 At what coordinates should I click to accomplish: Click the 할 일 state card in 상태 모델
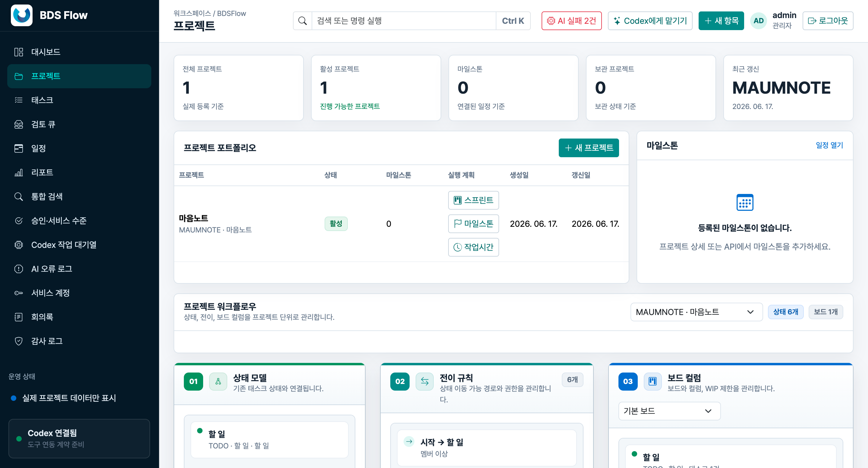coord(269,440)
